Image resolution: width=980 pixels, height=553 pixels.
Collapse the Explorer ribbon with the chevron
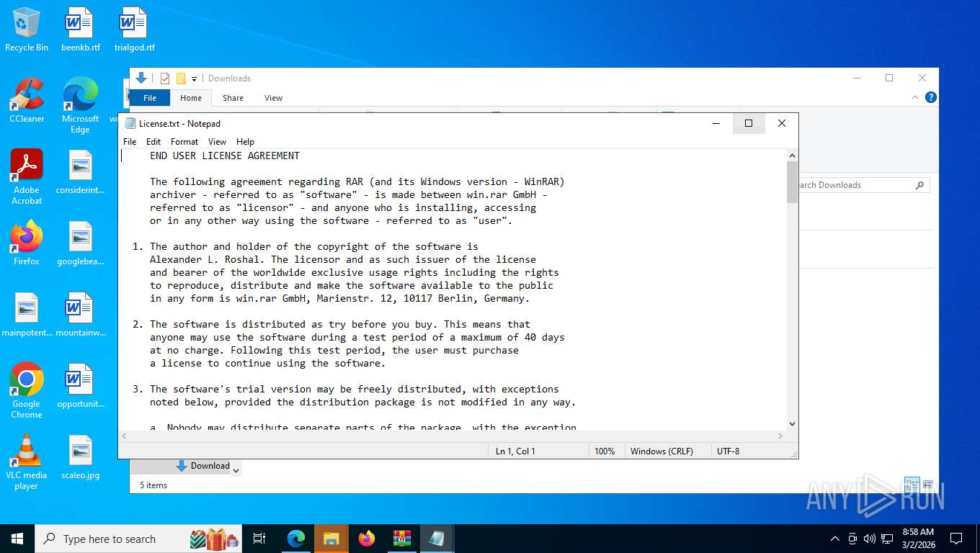[916, 97]
